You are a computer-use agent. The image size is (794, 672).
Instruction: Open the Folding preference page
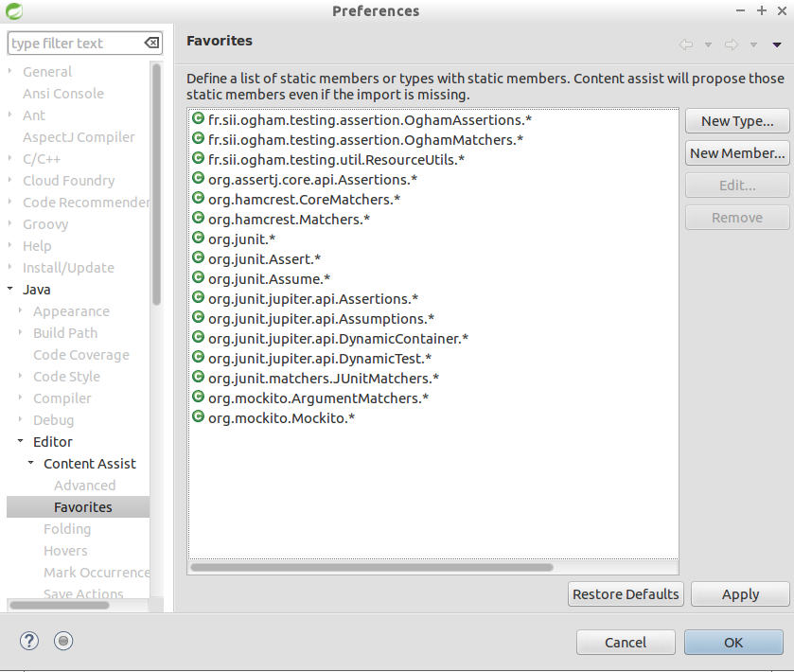click(x=67, y=529)
